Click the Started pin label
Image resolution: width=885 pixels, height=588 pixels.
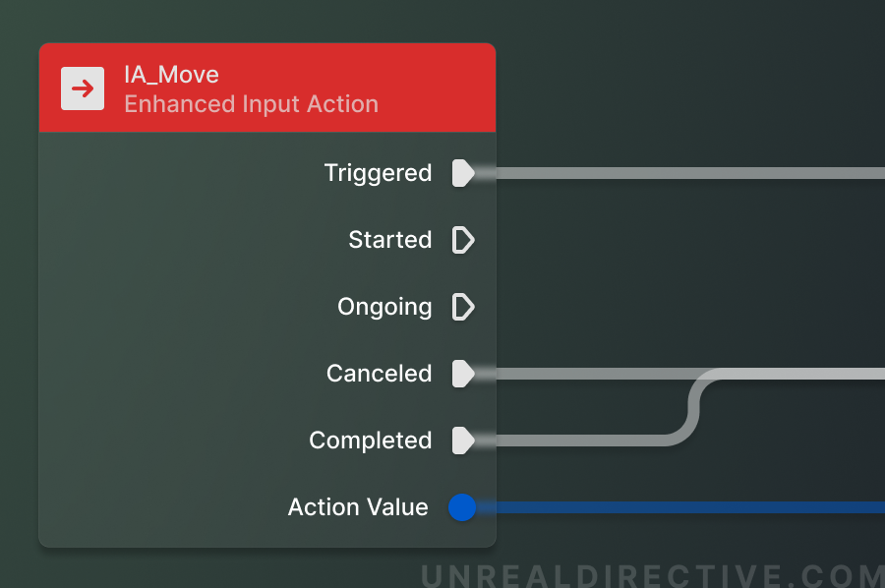point(389,240)
